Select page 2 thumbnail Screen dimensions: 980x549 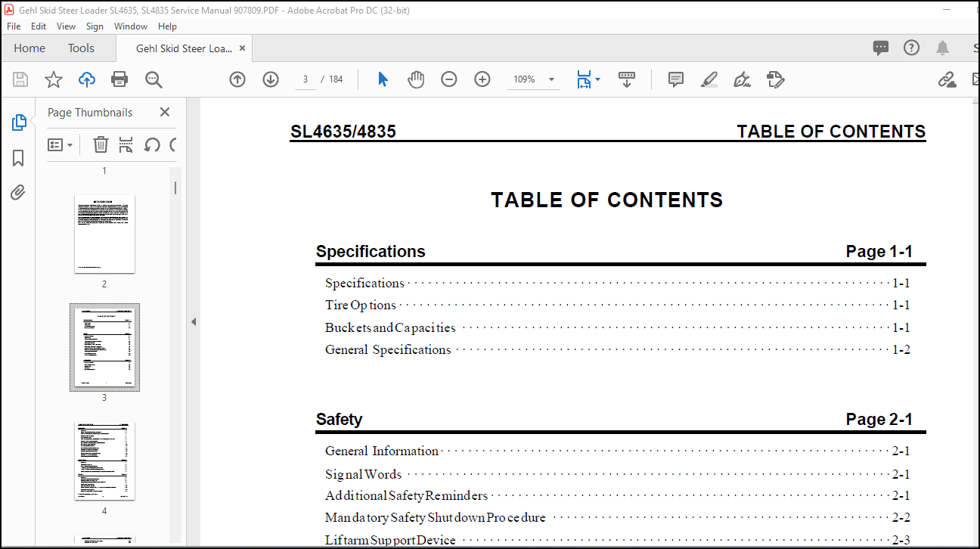[104, 234]
